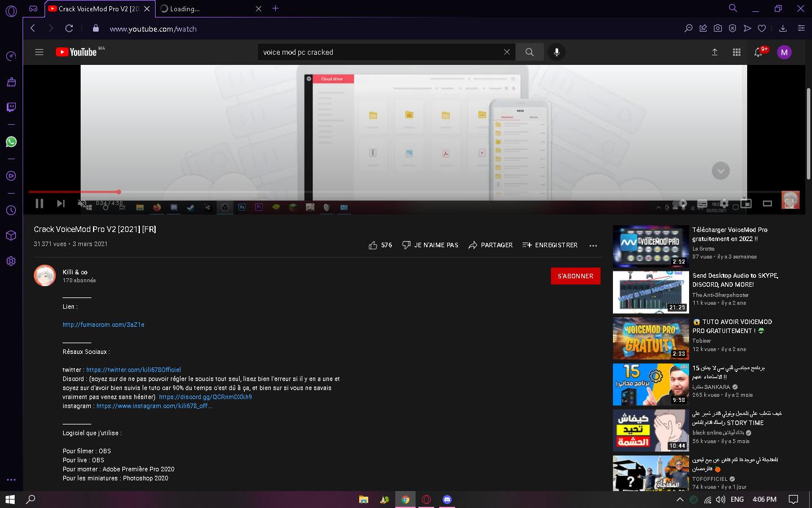Unmute the video player volume
The image size is (812, 508).
(x=82, y=203)
